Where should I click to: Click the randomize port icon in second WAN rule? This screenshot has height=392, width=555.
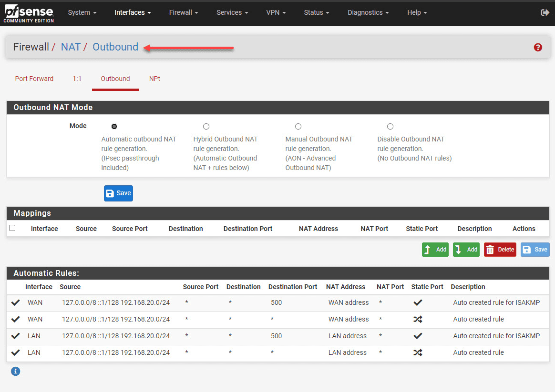click(x=418, y=319)
